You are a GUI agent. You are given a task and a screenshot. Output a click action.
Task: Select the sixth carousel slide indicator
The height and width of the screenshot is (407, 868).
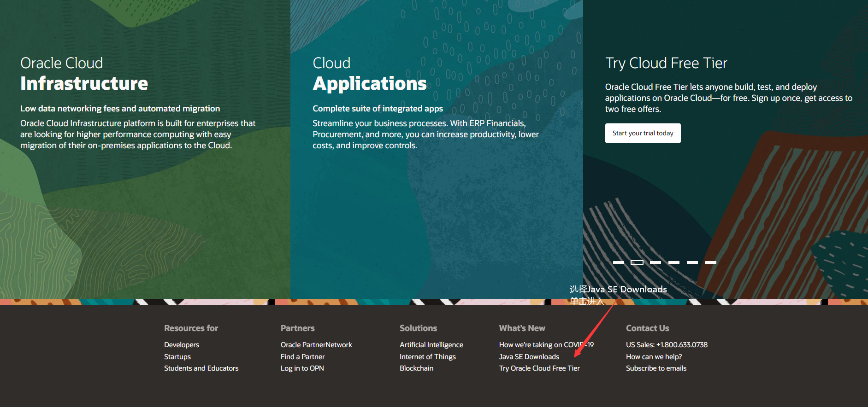(711, 262)
